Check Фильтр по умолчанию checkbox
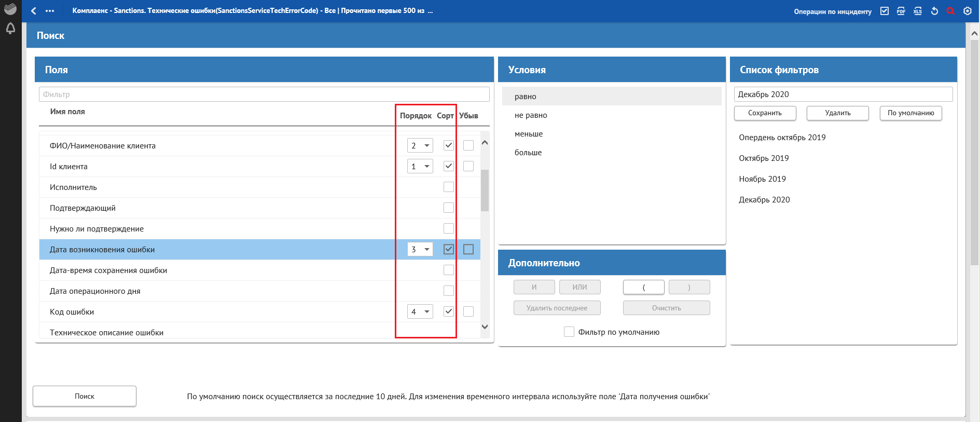Viewport: 980px width, 422px height. pyautogui.click(x=569, y=332)
